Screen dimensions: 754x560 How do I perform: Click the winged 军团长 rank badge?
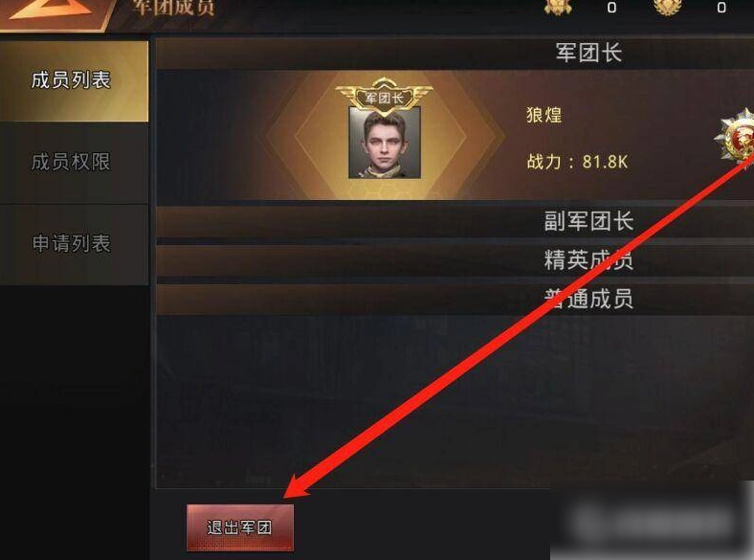pyautogui.click(x=384, y=97)
